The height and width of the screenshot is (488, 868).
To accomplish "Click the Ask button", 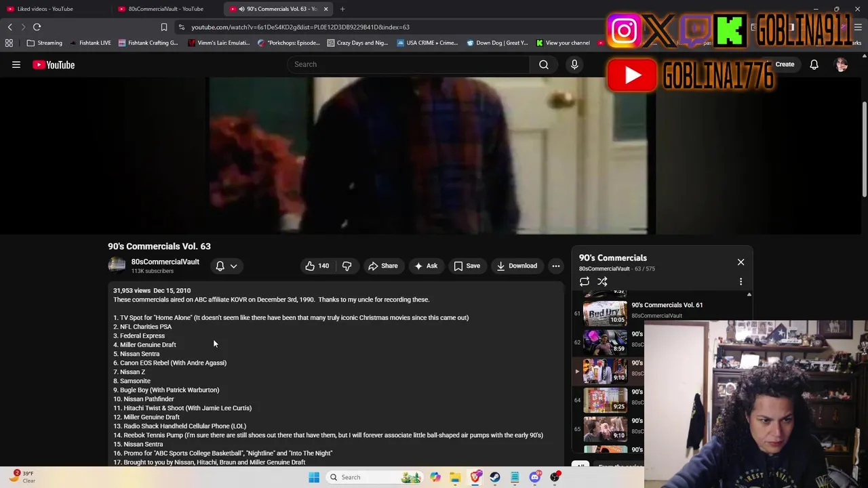I will click(426, 266).
